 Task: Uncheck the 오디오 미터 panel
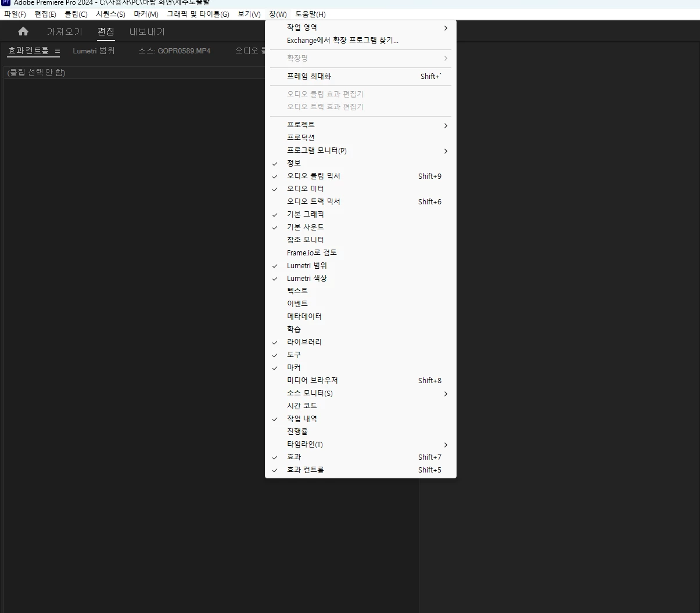[360, 189]
